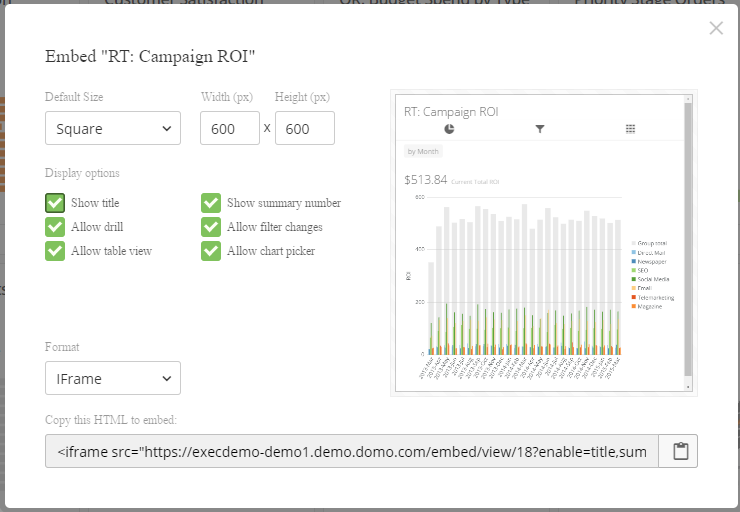
Task: Open the chart picker pie icon
Action: [450, 129]
